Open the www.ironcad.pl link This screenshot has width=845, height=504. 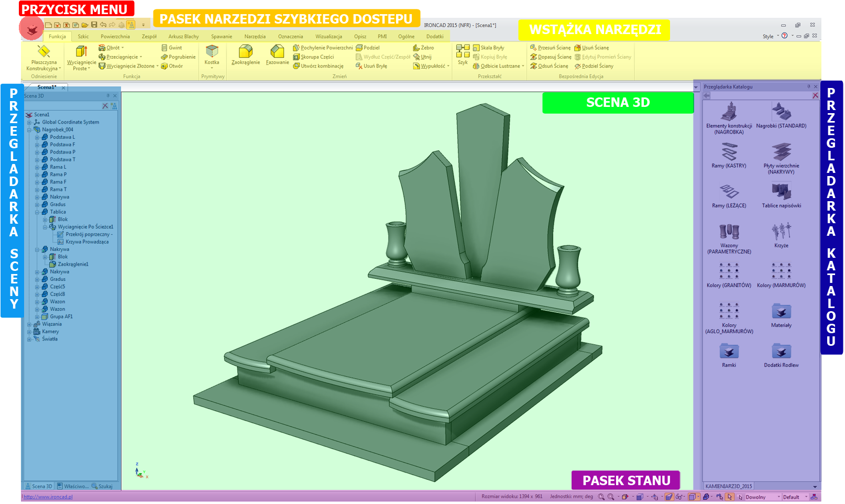pos(48,497)
